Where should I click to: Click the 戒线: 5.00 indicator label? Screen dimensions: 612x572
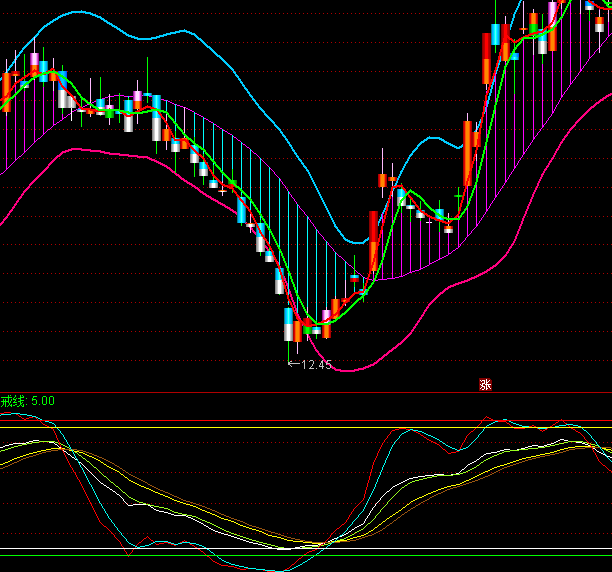(x=28, y=401)
